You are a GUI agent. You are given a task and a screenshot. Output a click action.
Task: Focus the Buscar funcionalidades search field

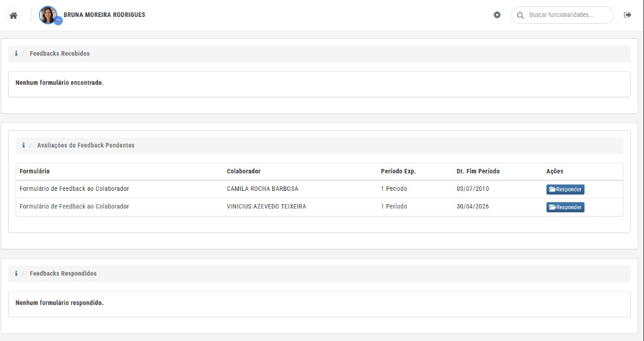[x=562, y=15]
